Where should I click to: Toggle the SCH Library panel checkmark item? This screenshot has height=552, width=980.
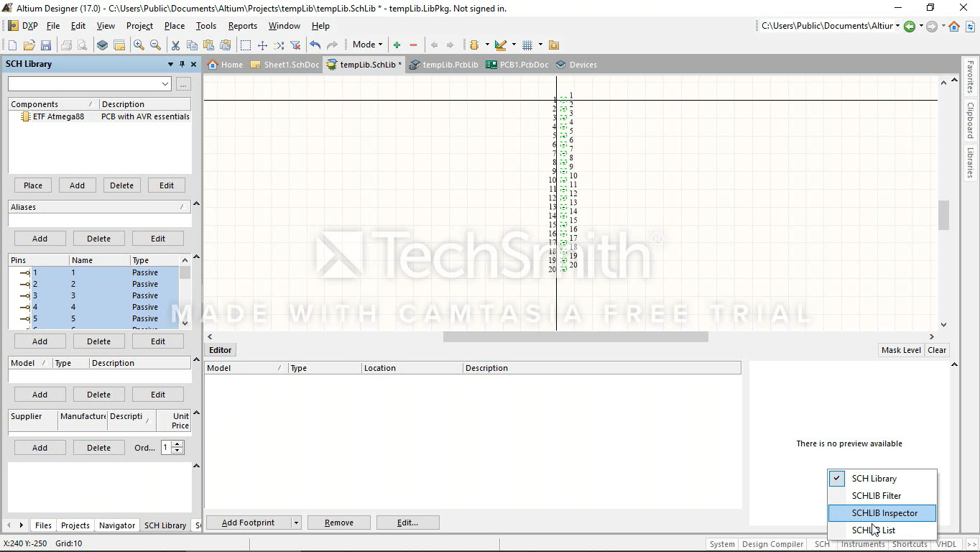[x=874, y=479]
